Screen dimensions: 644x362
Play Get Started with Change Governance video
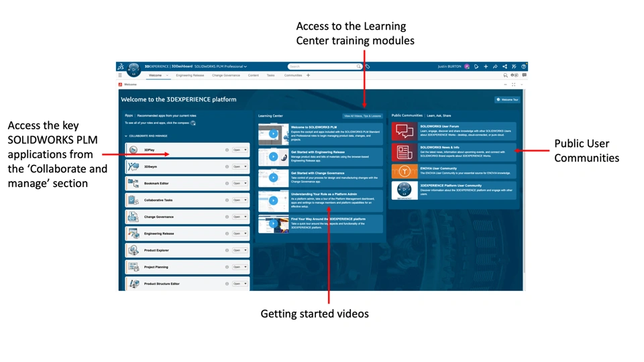click(273, 177)
